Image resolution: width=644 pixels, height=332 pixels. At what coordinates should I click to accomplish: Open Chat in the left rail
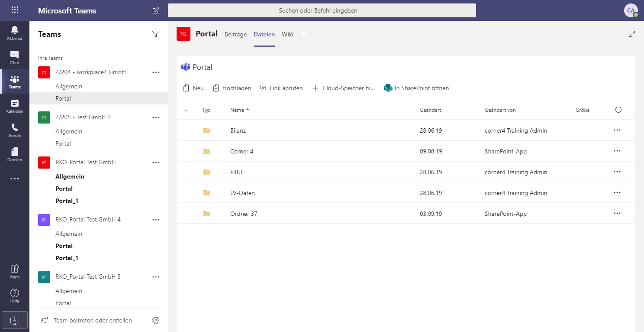[x=15, y=57]
